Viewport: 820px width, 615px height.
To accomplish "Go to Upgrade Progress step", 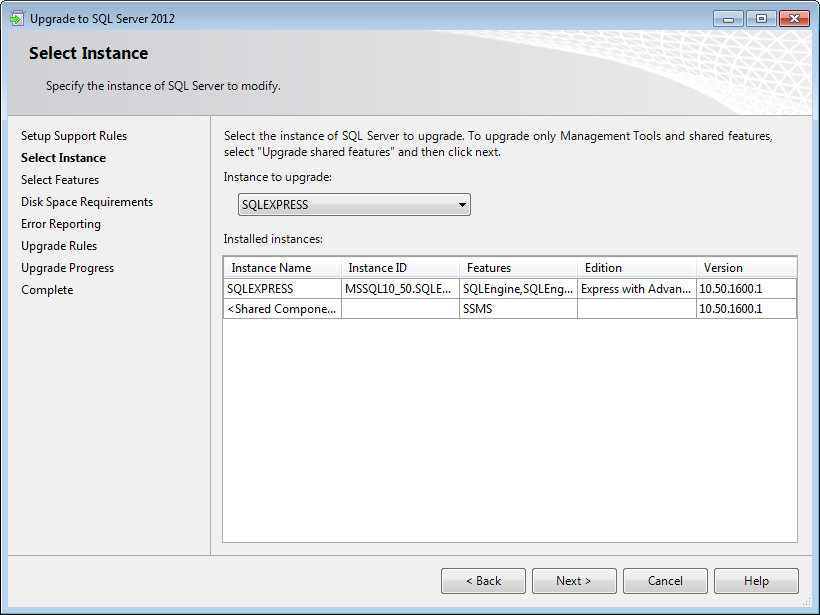I will (67, 268).
